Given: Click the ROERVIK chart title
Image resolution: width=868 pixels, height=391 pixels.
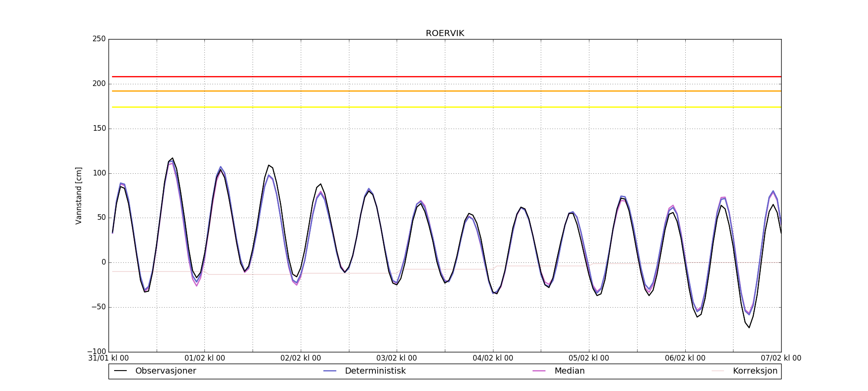Looking at the screenshot, I should point(445,33).
